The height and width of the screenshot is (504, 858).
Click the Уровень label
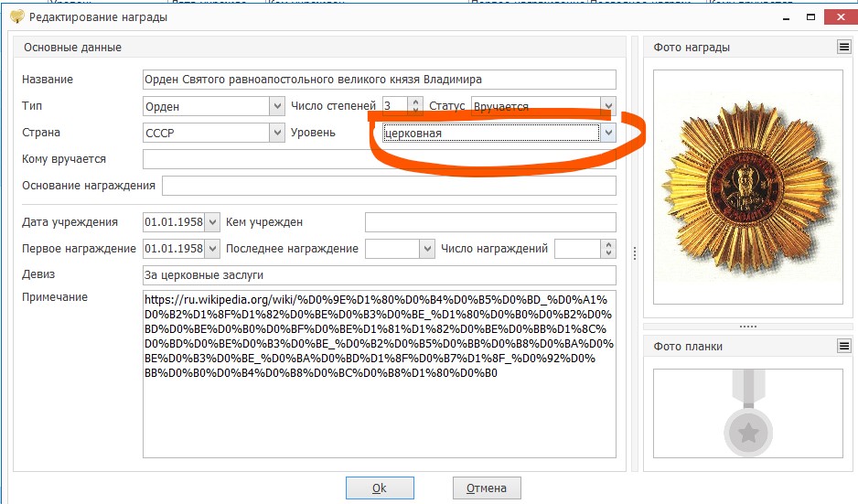click(x=313, y=133)
